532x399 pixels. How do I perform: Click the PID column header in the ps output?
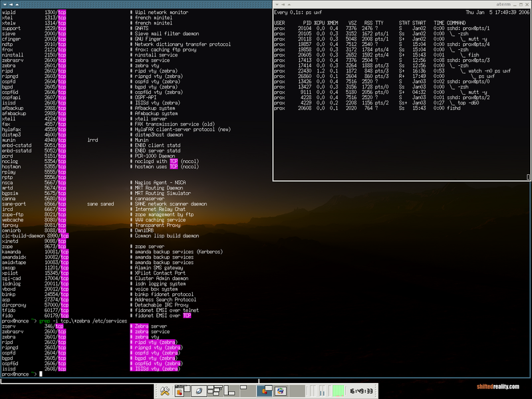click(x=307, y=23)
